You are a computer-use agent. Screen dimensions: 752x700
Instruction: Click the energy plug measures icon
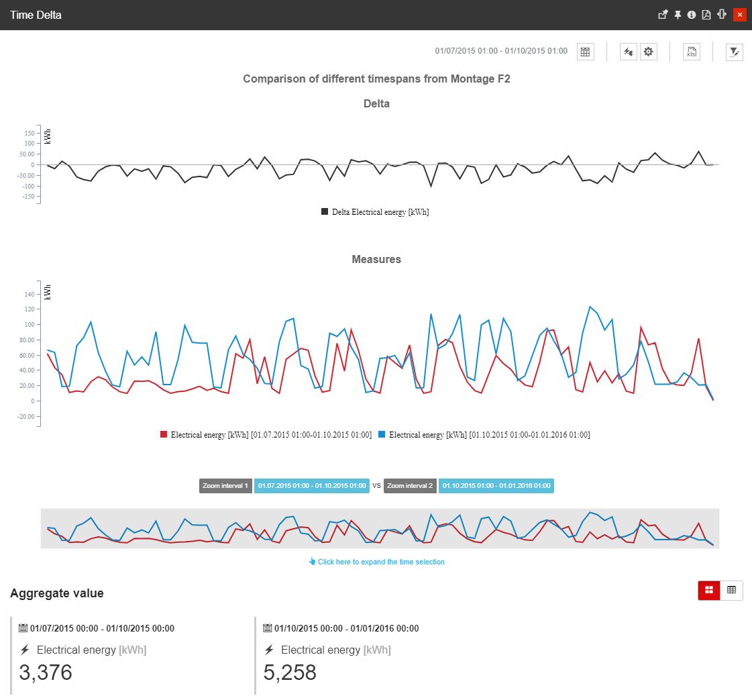(628, 52)
